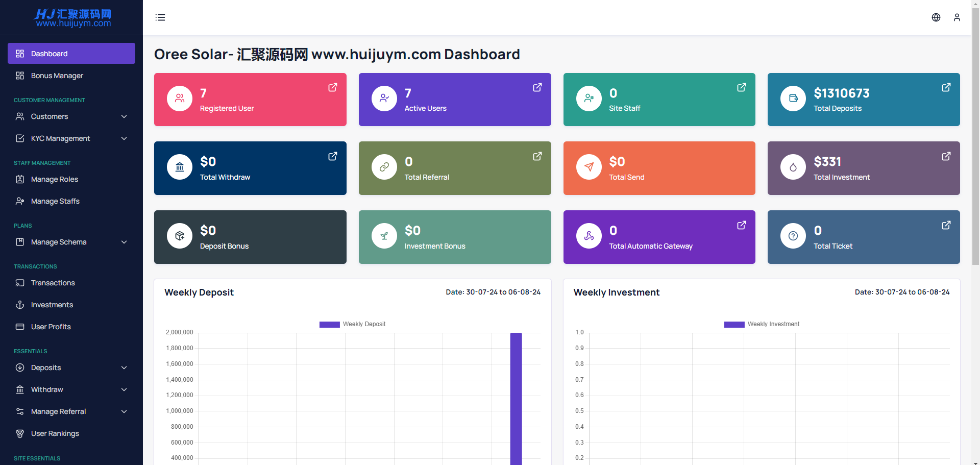Click the Weekly Investment date range text
This screenshot has height=465, width=980.
click(x=902, y=292)
